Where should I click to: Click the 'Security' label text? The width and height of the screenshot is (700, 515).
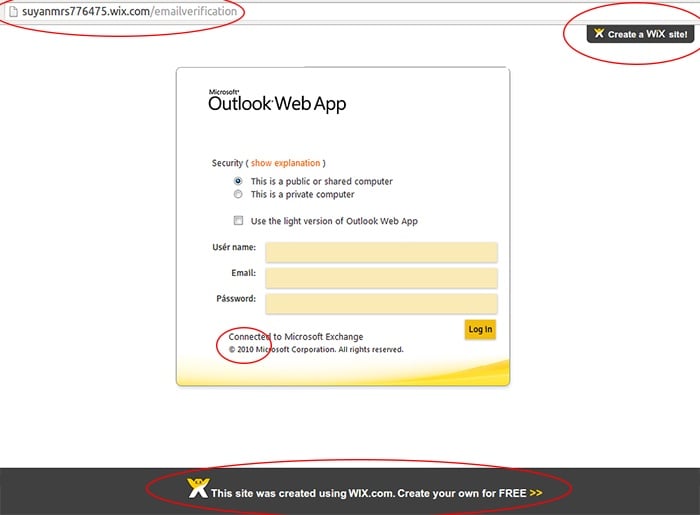point(227,163)
